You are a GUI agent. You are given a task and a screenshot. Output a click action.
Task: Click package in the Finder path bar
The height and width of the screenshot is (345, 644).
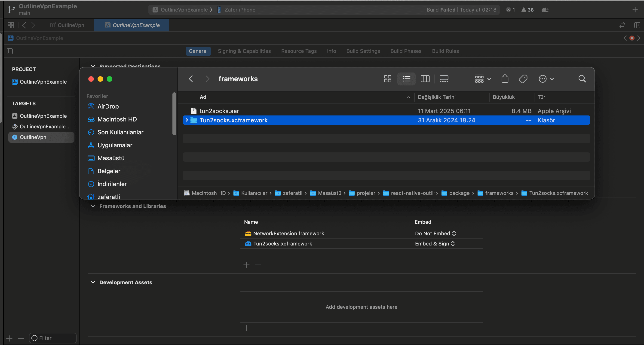coord(456,193)
